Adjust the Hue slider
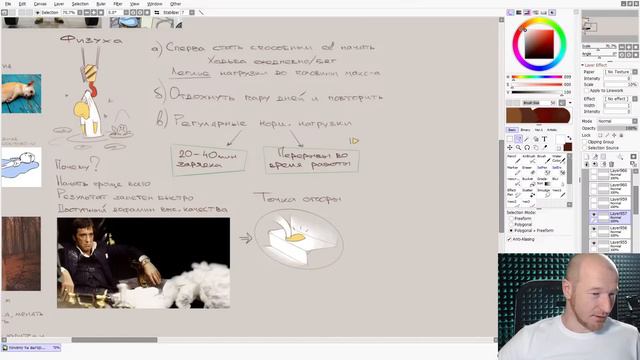 click(537, 77)
